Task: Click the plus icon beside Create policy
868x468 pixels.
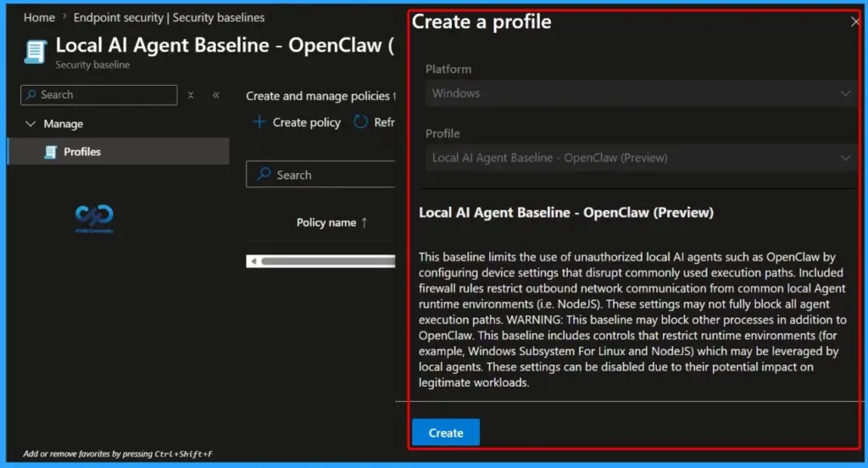Action: (x=259, y=121)
